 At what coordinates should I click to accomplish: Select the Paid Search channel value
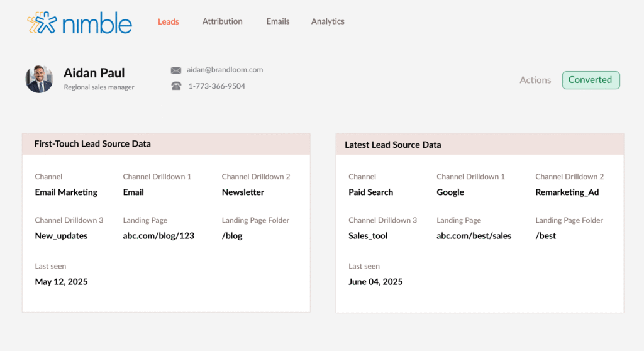(x=370, y=192)
